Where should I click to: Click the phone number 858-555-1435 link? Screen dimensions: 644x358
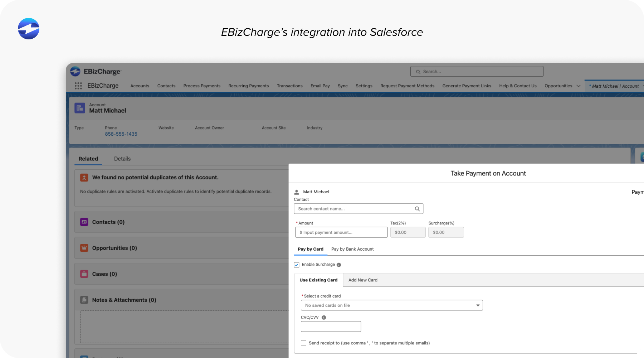click(x=121, y=134)
